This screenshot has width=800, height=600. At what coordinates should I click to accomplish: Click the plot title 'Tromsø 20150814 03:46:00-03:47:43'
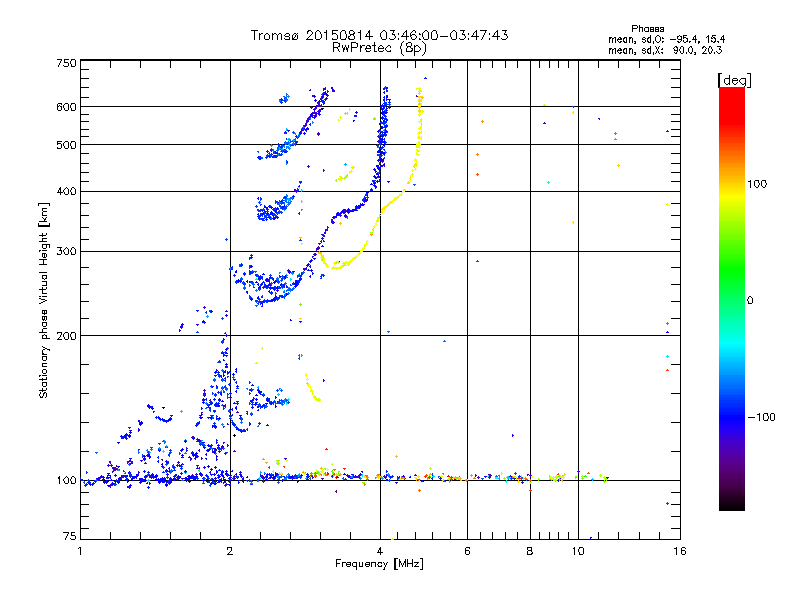pyautogui.click(x=379, y=35)
